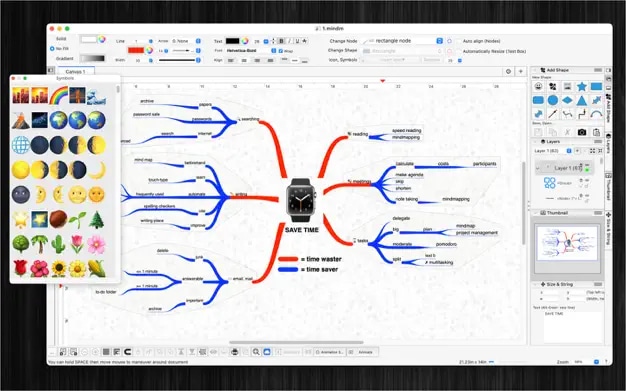Select the red rose symbol
The image size is (626, 391).
click(21, 268)
